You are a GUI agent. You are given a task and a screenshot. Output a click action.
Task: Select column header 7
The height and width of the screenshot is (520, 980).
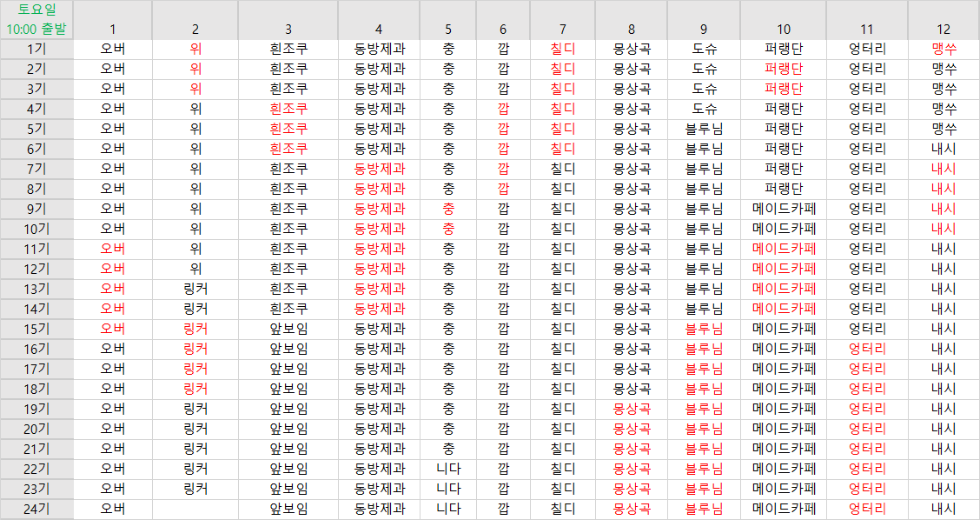pyautogui.click(x=563, y=29)
